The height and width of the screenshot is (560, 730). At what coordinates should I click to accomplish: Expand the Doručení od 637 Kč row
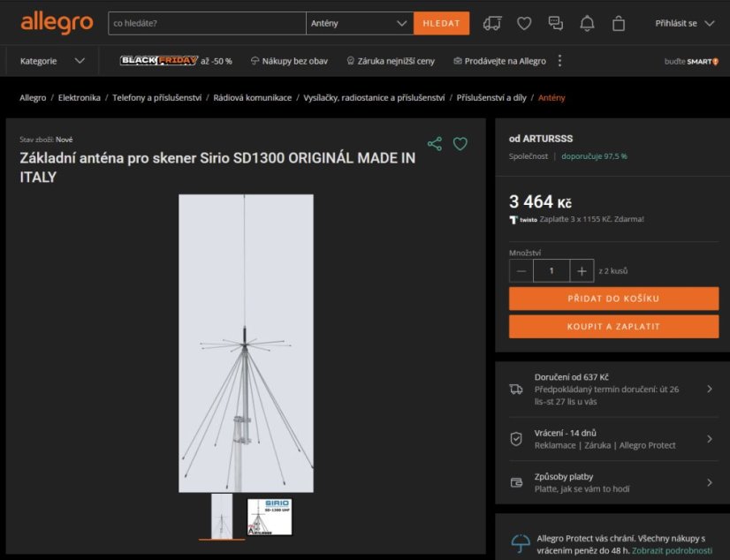pos(613,390)
